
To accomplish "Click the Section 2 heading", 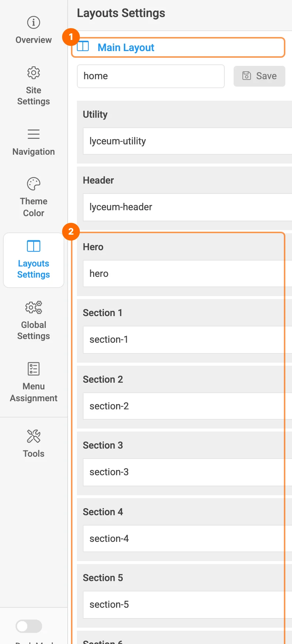I will click(103, 379).
